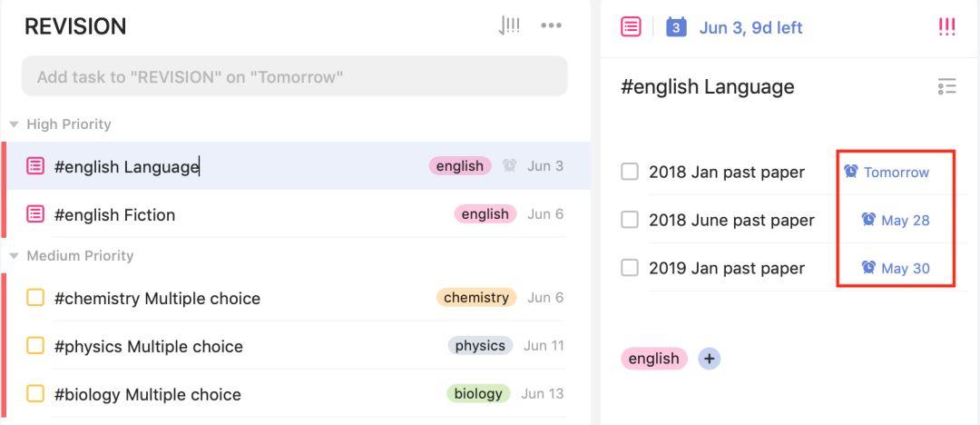Click the checklist toggle icon beside the task title

(x=946, y=87)
